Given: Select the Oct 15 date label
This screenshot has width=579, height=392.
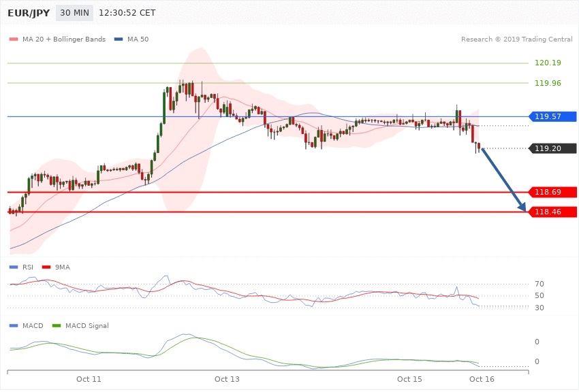Looking at the screenshot, I should (410, 378).
